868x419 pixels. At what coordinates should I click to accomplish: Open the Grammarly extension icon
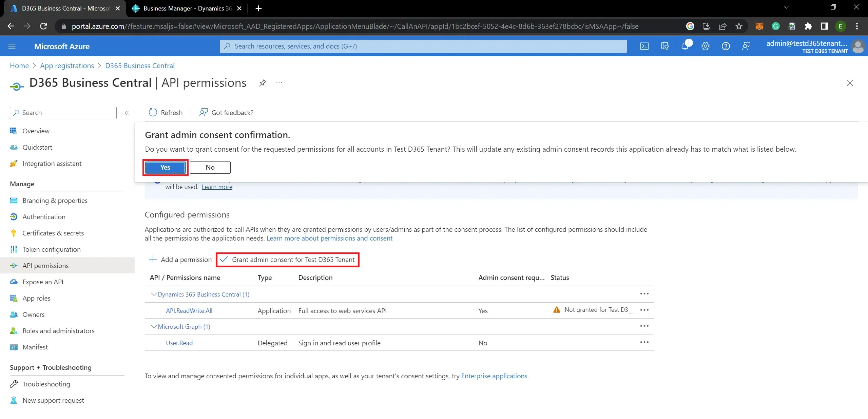click(775, 26)
